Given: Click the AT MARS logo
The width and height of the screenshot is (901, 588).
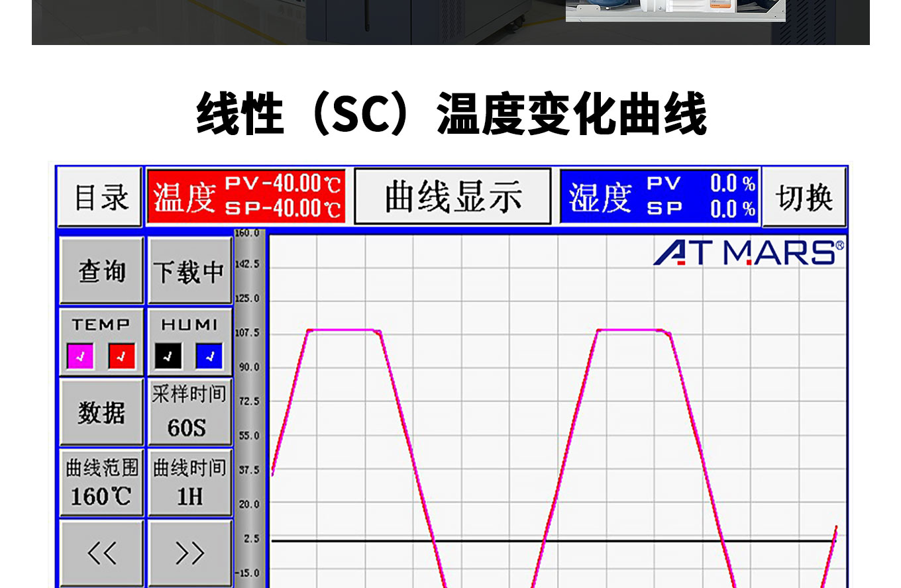Looking at the screenshot, I should 749,253.
